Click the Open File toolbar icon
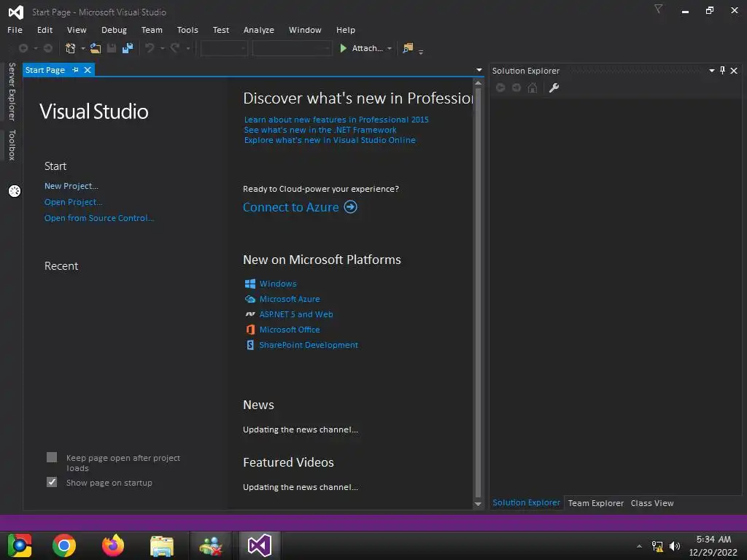Screen dimensions: 747x560 pos(96,48)
